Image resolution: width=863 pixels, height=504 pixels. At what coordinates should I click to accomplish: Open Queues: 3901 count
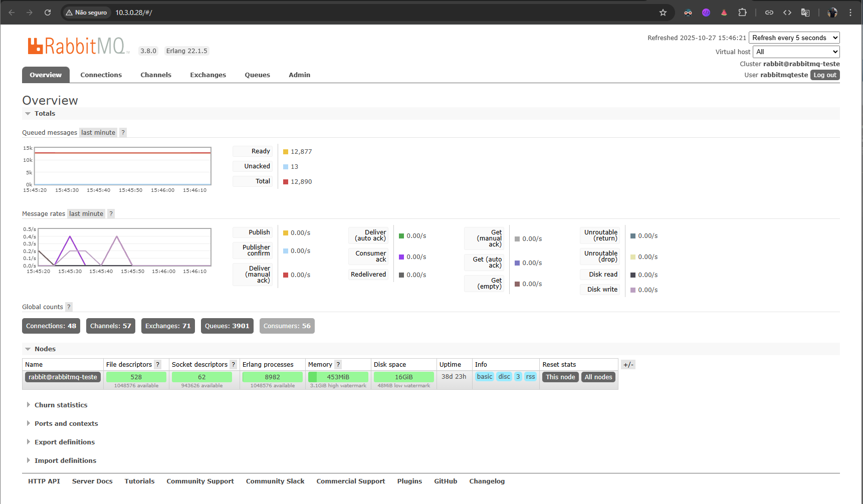click(227, 326)
